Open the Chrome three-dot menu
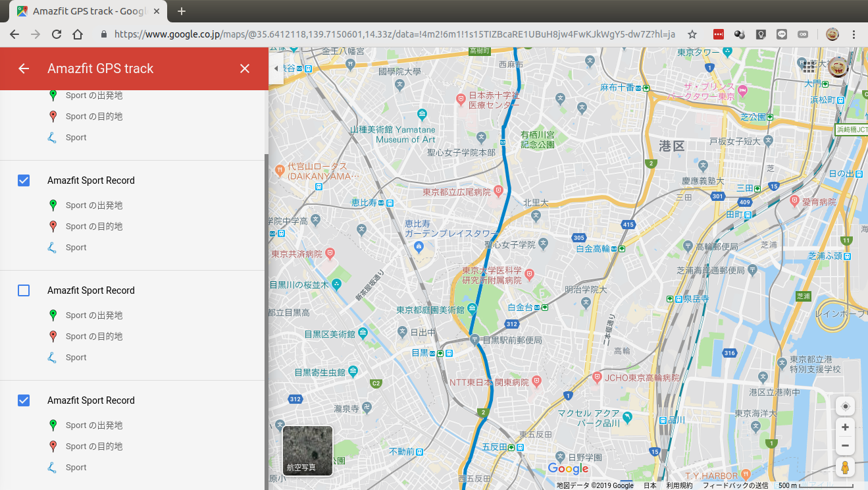Viewport: 868px width, 490px height. tap(854, 34)
